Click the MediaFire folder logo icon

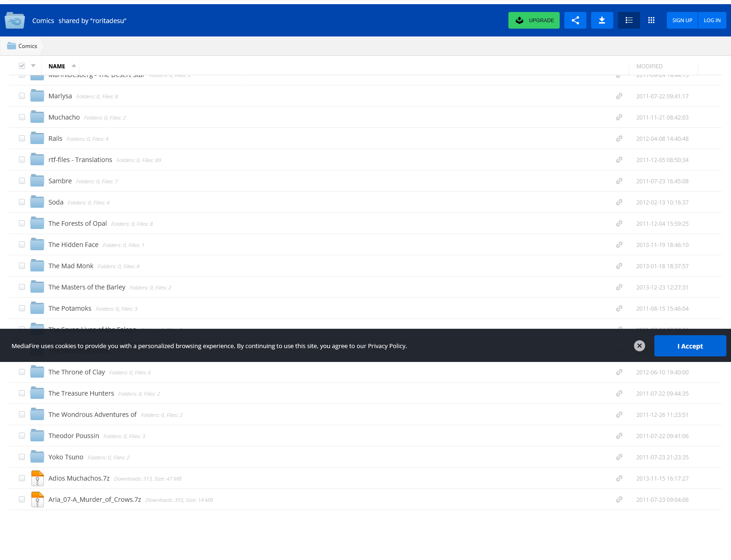pos(15,21)
